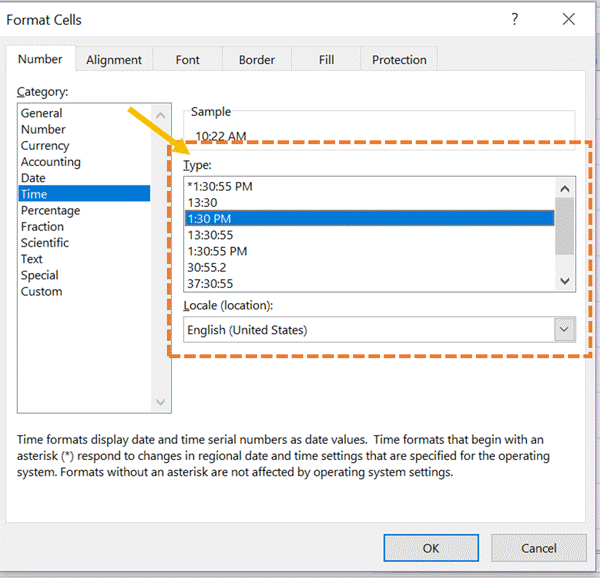Select Number in the Category list
600x578 pixels.
click(84, 129)
